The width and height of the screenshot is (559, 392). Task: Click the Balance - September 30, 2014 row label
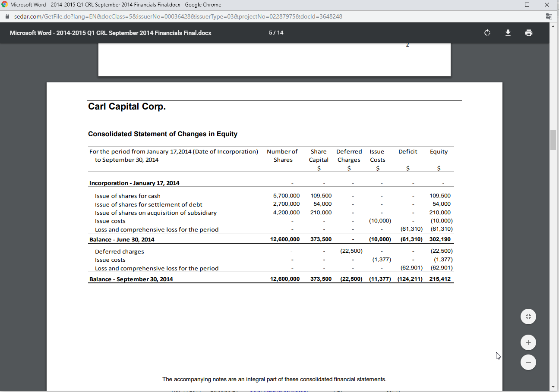(x=131, y=279)
